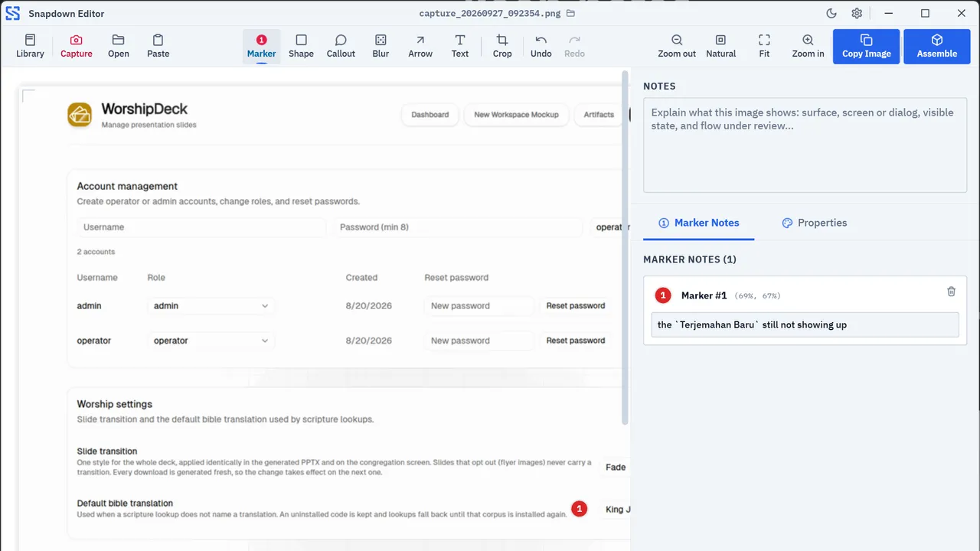
Task: Click 'MARKER NOTES (1)' heading
Action: [x=690, y=259]
